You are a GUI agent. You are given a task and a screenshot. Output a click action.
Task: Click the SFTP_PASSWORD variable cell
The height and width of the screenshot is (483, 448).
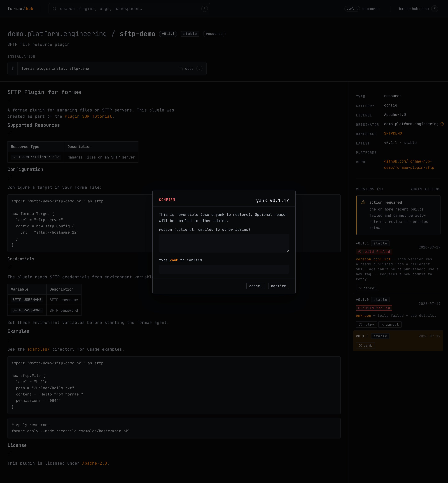click(x=27, y=310)
